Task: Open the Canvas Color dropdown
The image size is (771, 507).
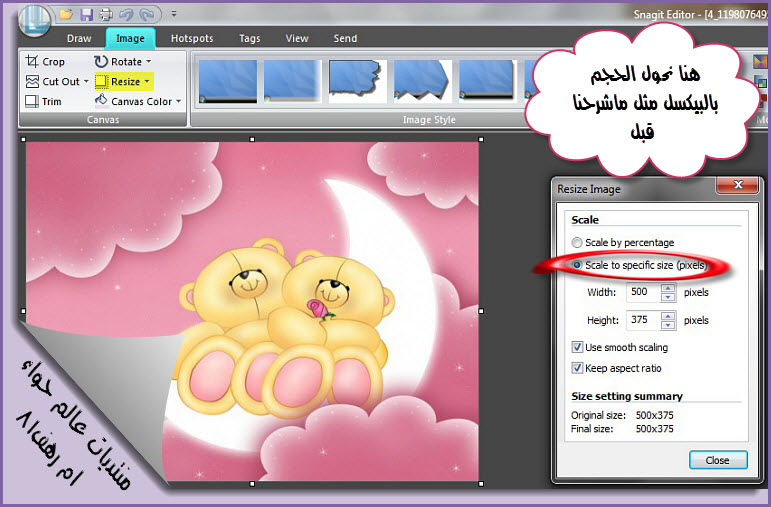Action: click(178, 101)
